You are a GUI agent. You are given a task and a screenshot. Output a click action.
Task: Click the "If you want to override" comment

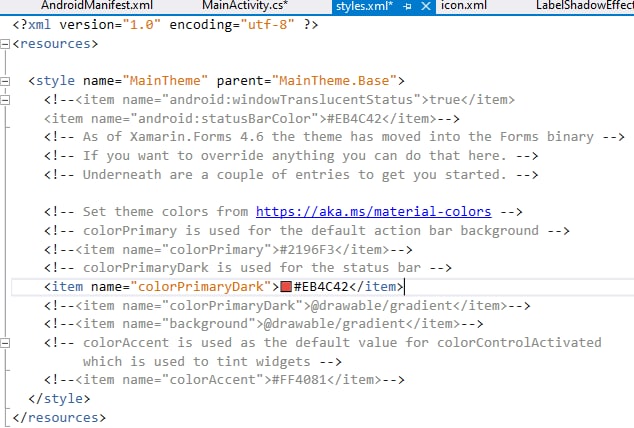[x=291, y=156]
